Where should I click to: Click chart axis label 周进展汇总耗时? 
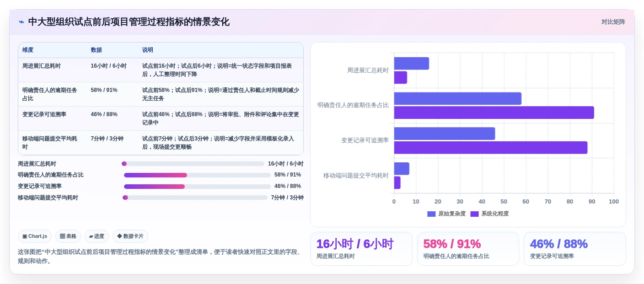click(x=368, y=70)
